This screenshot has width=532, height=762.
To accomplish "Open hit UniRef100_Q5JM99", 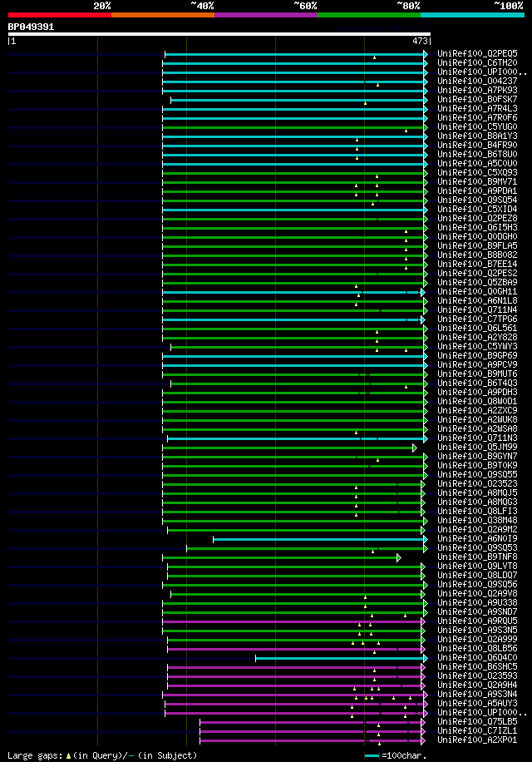I will (477, 447).
